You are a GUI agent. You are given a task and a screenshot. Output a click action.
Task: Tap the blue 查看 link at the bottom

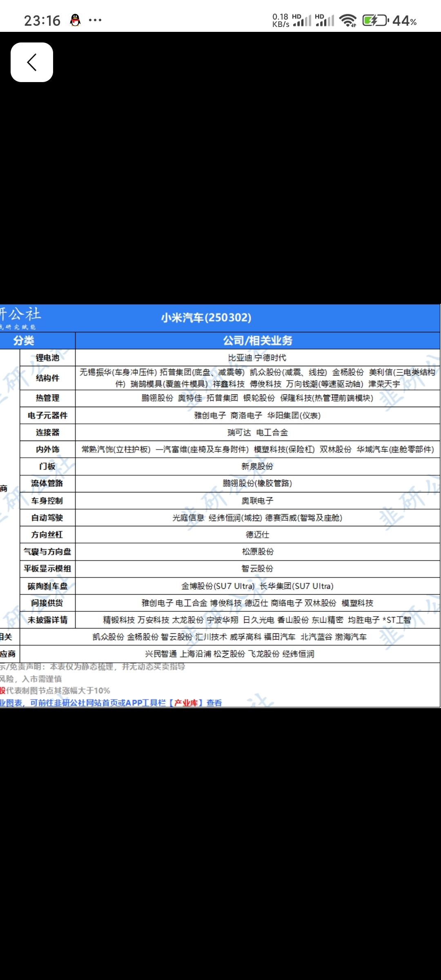click(x=214, y=703)
